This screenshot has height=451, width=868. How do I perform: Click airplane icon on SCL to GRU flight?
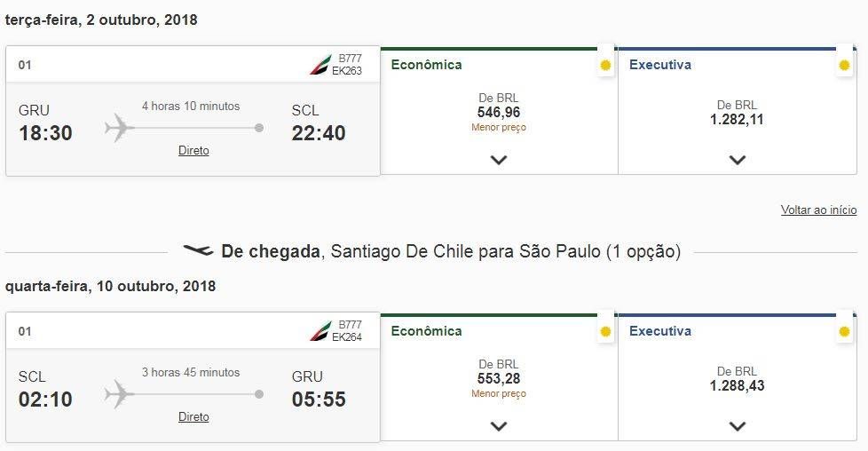pos(119,394)
